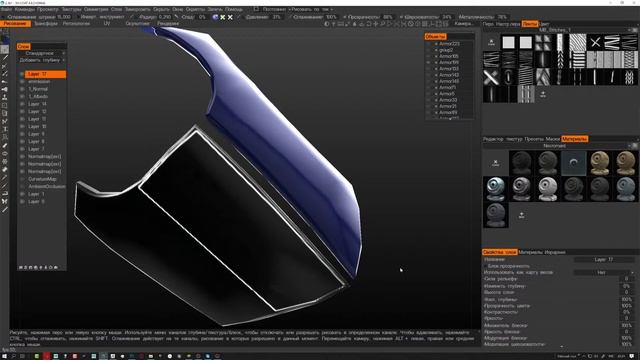Open the Файл menu
The height and width of the screenshot is (360, 640).
(7, 9)
